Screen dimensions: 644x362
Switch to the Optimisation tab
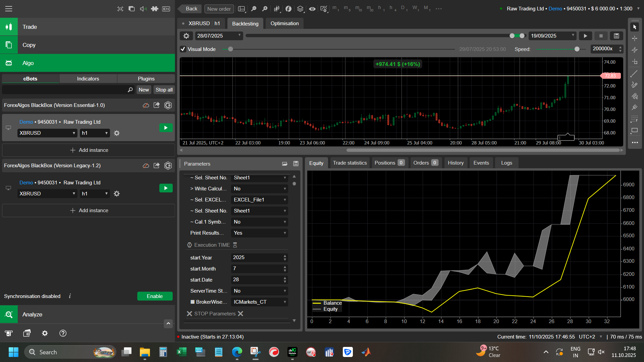[284, 23]
